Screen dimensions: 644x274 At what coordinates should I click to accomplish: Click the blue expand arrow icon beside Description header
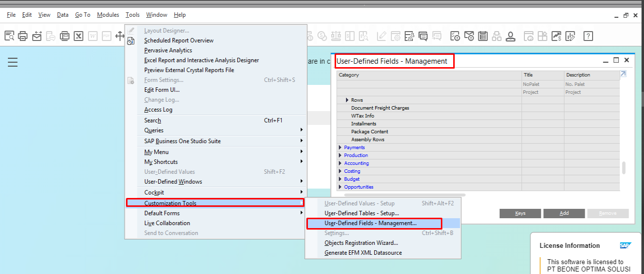(x=623, y=74)
